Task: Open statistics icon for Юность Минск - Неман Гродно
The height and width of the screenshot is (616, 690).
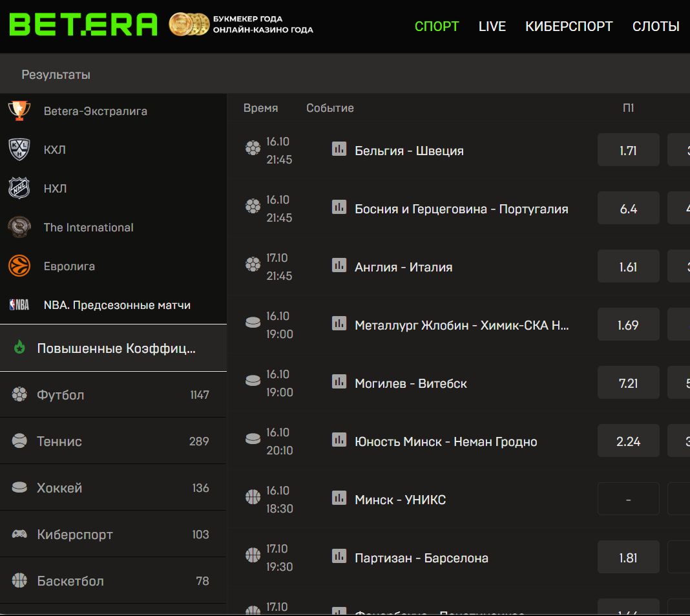Action: pyautogui.click(x=339, y=440)
